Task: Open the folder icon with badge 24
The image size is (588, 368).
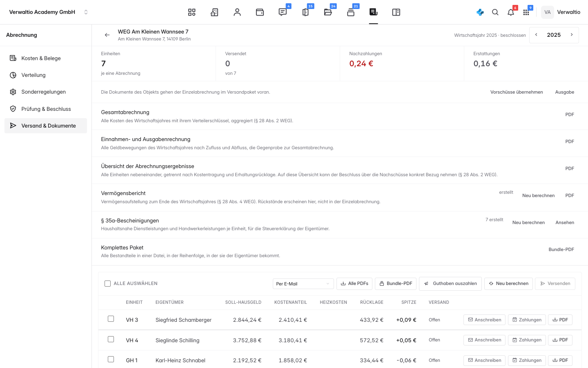Action: [328, 12]
